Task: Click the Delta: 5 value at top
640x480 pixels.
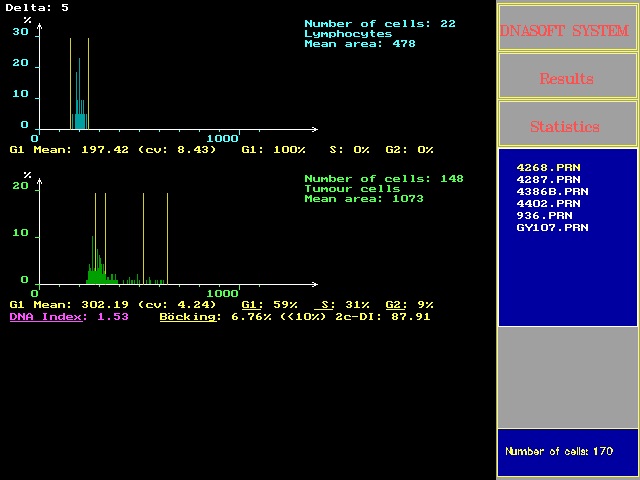Action: 37,7
